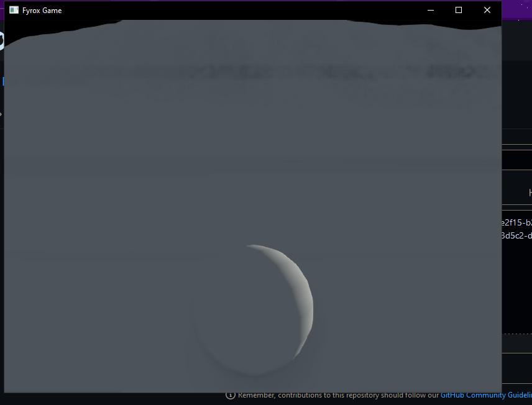Expand the small chevron on the left screen edge

pyautogui.click(x=2, y=114)
